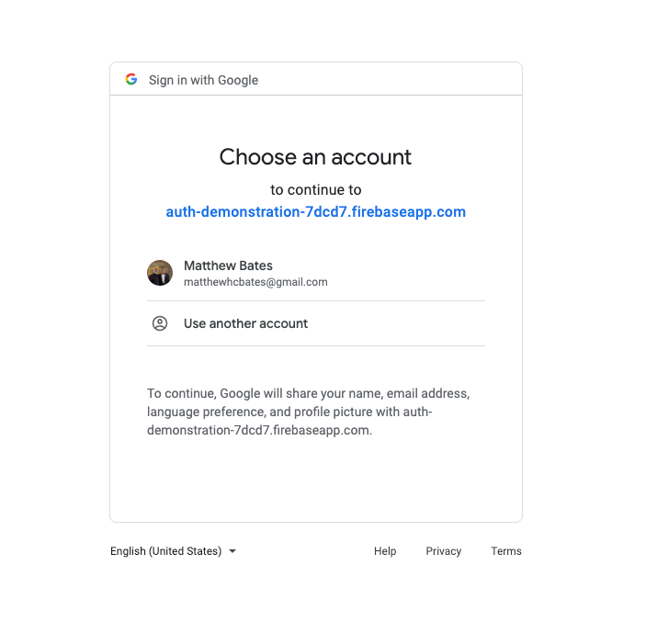Click the Choose an account heading
Screen dimensions: 646x644
(x=315, y=157)
